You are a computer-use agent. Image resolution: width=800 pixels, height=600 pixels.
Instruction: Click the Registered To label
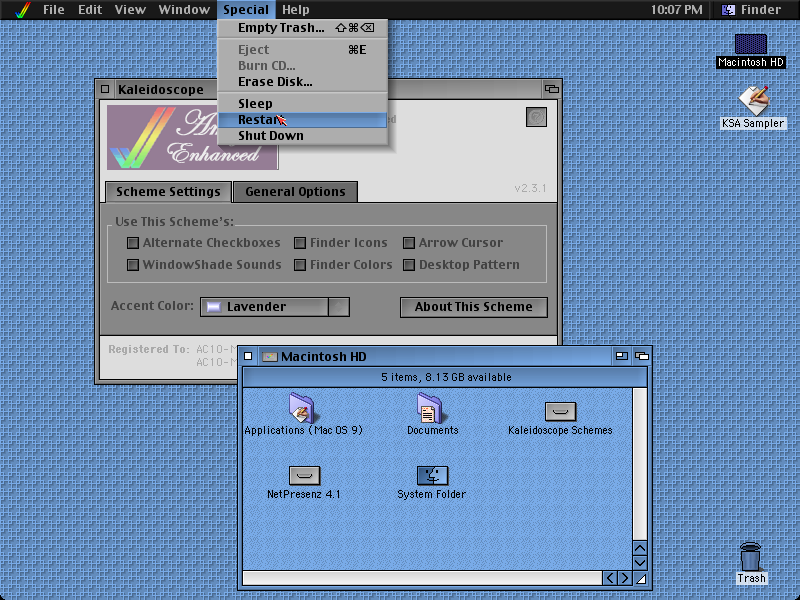click(x=148, y=349)
